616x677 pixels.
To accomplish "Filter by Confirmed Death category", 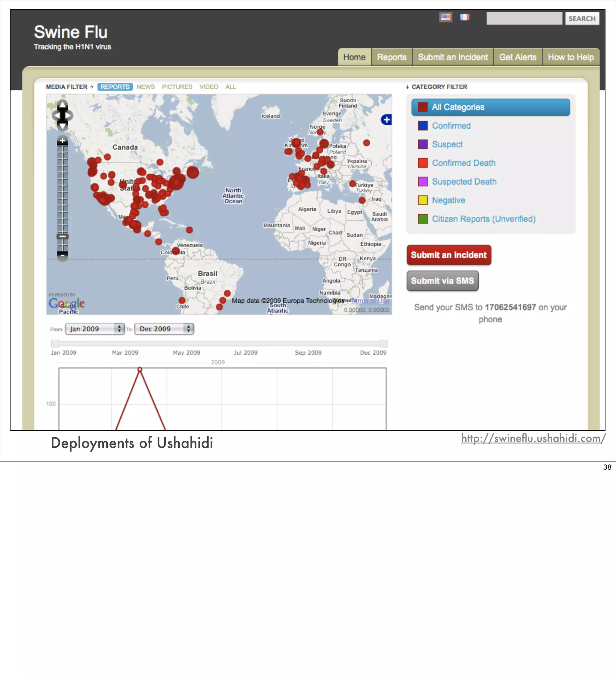I will (464, 163).
